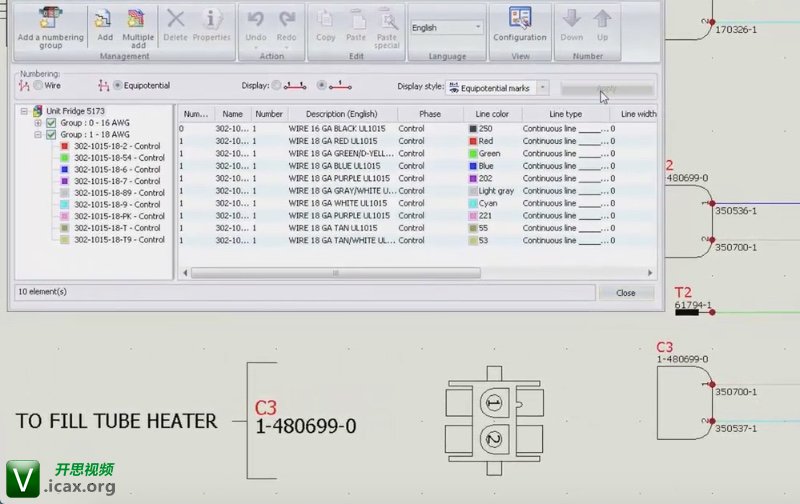Select the Wire numbering radio button

pyautogui.click(x=37, y=86)
